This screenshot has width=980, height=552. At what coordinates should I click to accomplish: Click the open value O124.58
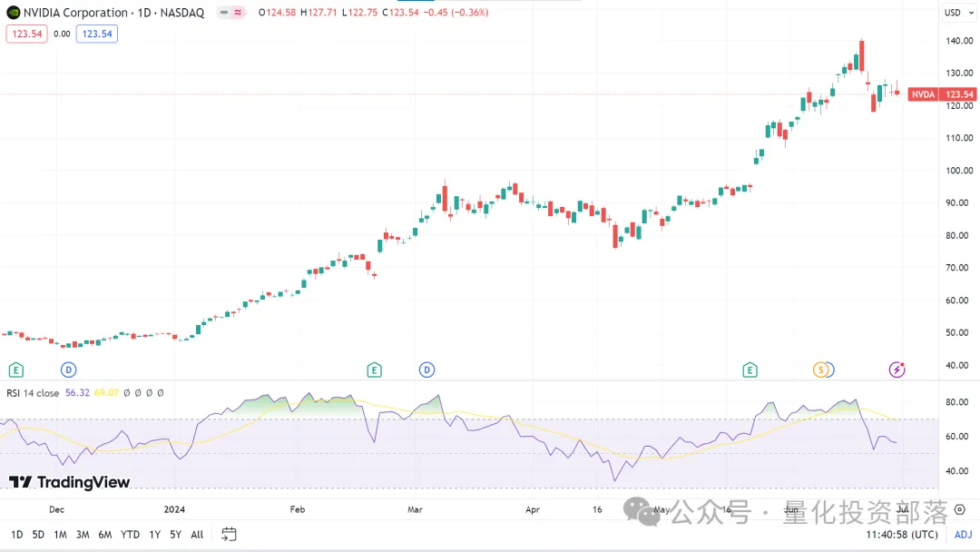coord(277,13)
